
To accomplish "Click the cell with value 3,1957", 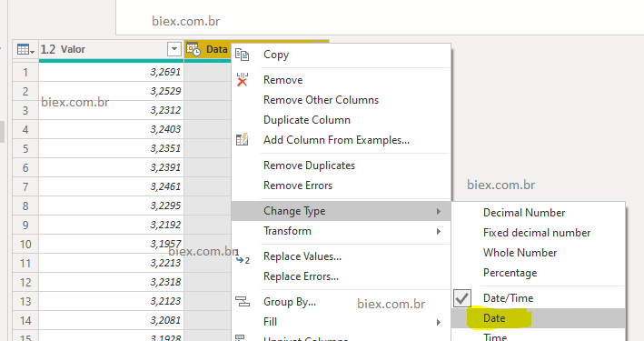I will click(112, 245).
